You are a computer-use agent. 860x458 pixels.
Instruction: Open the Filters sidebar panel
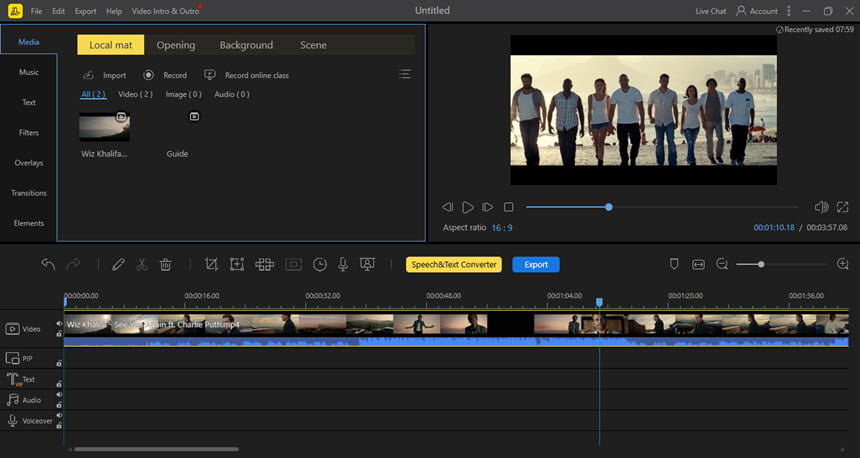pos(29,132)
